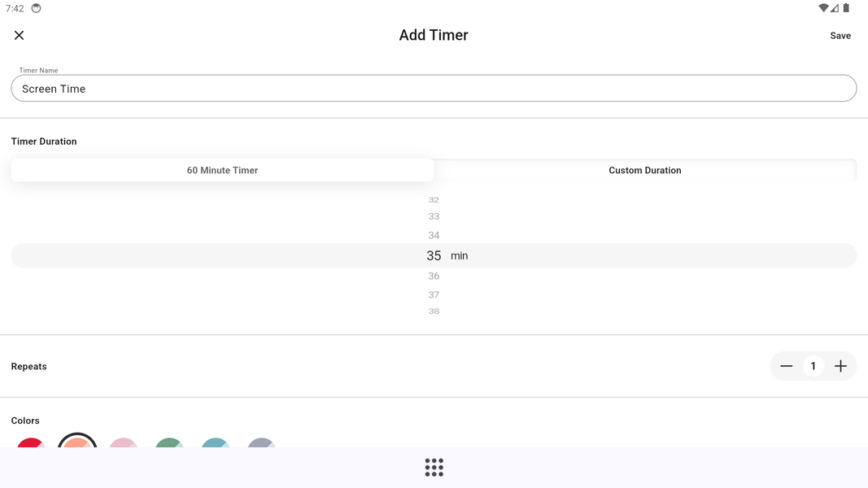Pick 37 in the minute wheel
This screenshot has height=488, width=868.
[x=434, y=295]
